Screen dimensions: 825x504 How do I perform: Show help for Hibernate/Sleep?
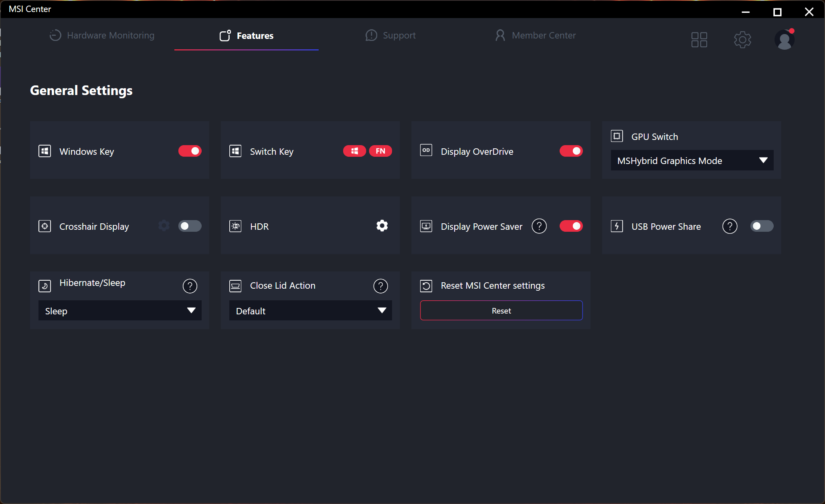click(x=190, y=286)
